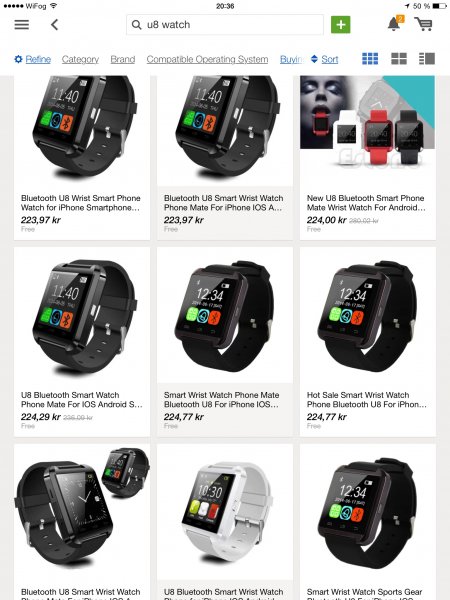Open Compatible Operating System filter

tap(207, 59)
